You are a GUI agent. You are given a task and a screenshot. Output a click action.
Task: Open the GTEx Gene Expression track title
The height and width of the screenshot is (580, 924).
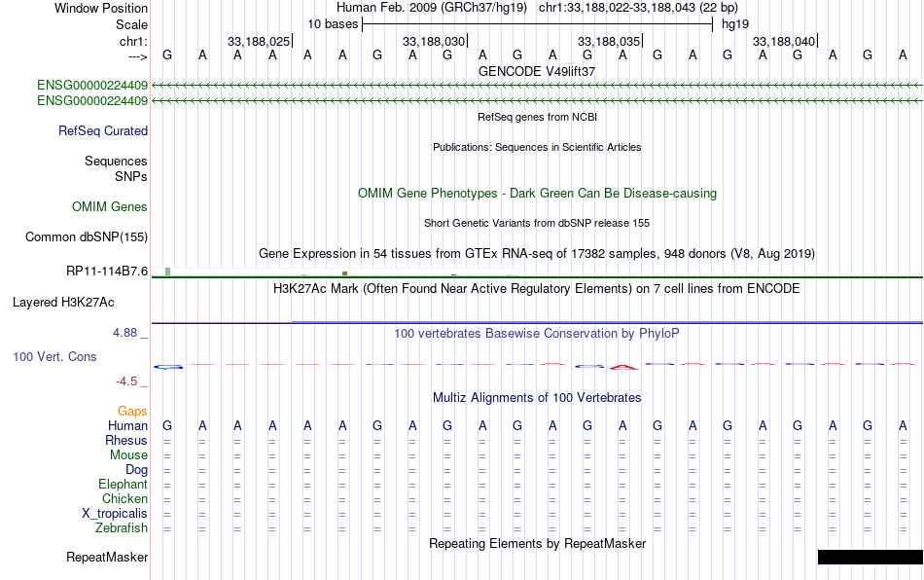537,253
